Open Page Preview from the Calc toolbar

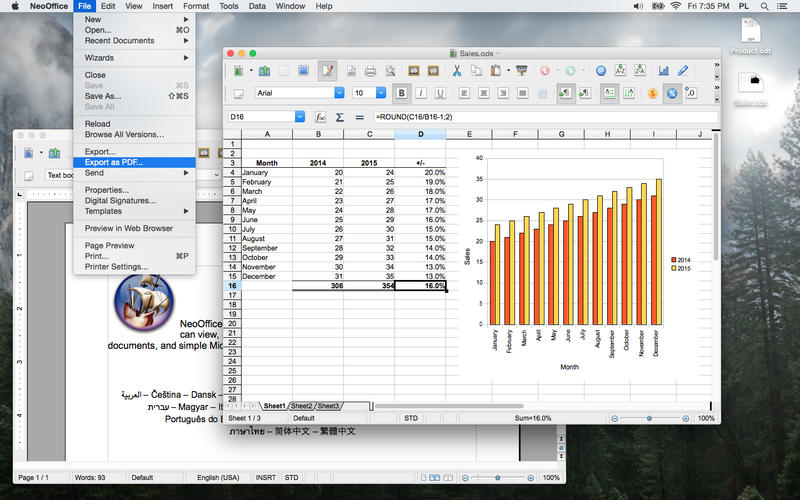(390, 70)
